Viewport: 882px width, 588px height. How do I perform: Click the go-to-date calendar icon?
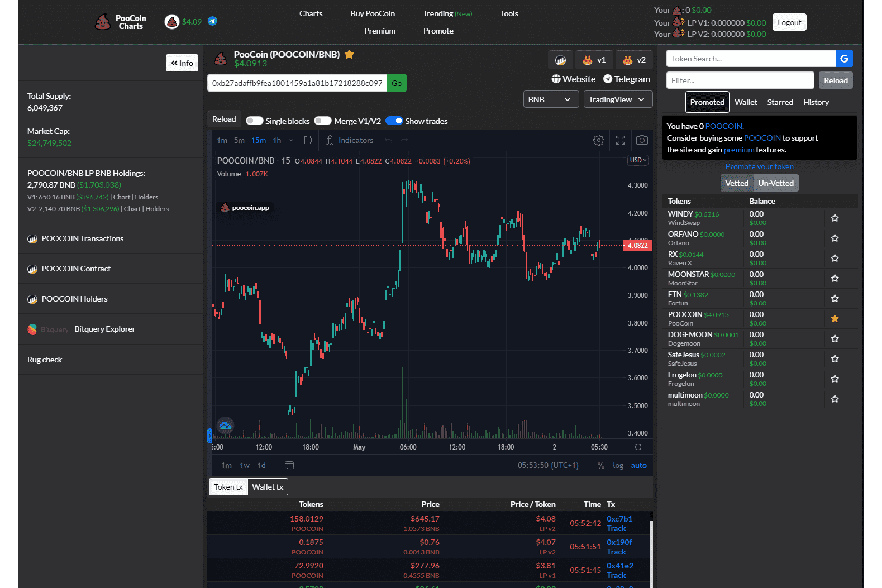289,465
